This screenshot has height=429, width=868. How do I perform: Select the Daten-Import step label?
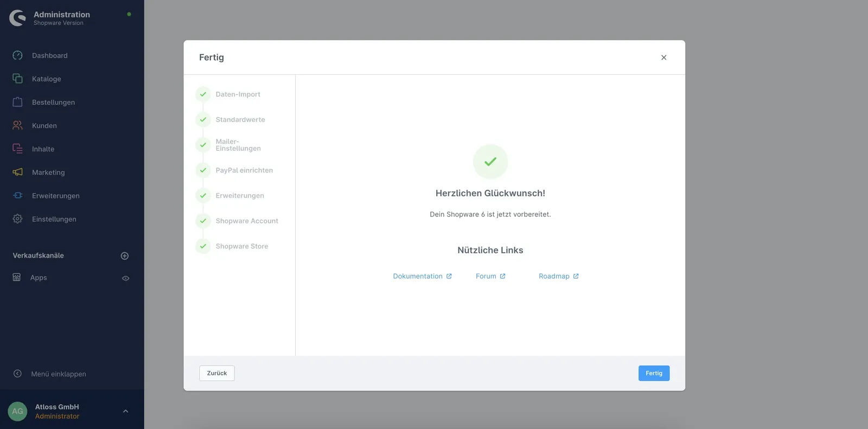(x=238, y=94)
